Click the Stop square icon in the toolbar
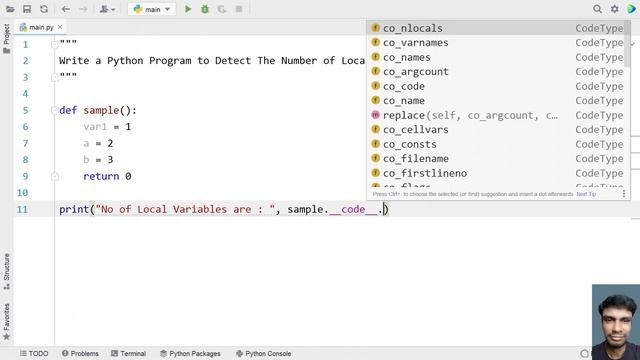This screenshot has width=640, height=360. click(239, 9)
